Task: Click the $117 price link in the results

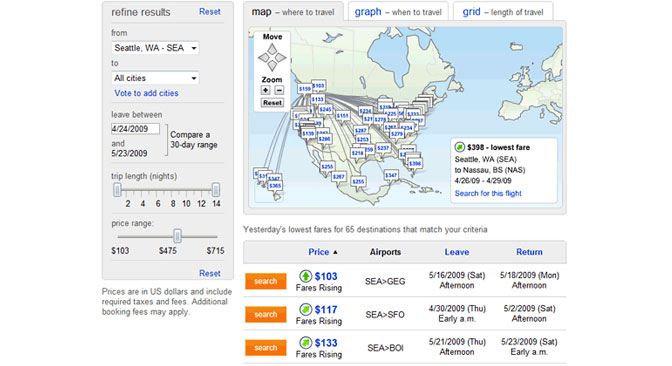Action: (326, 309)
